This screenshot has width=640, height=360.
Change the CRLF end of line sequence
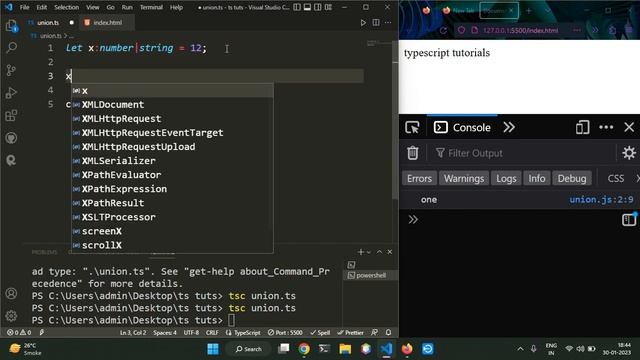coord(212,333)
